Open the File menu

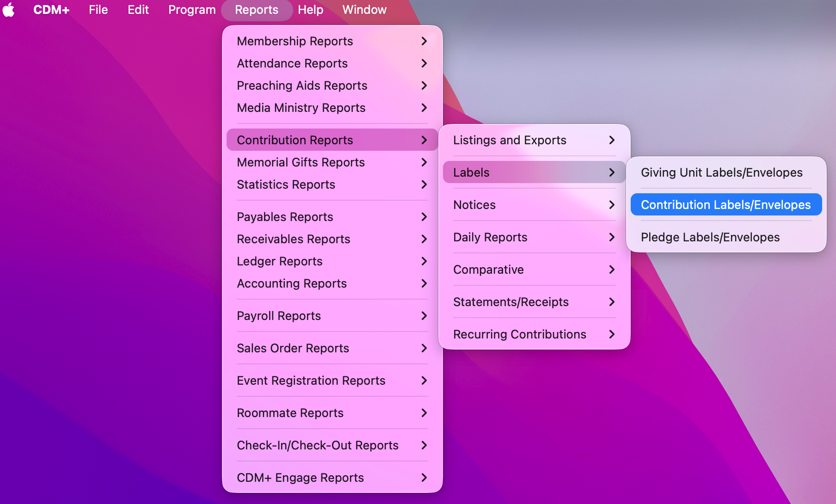98,10
